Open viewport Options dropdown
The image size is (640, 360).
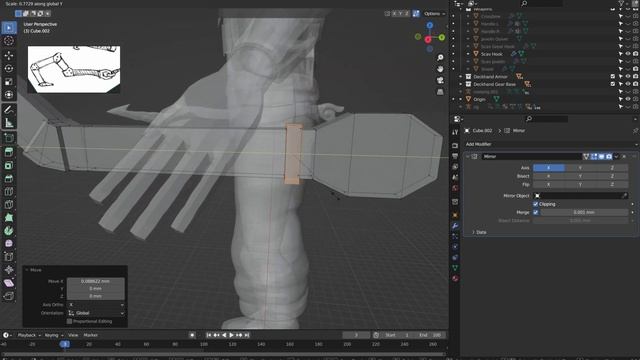[434, 13]
